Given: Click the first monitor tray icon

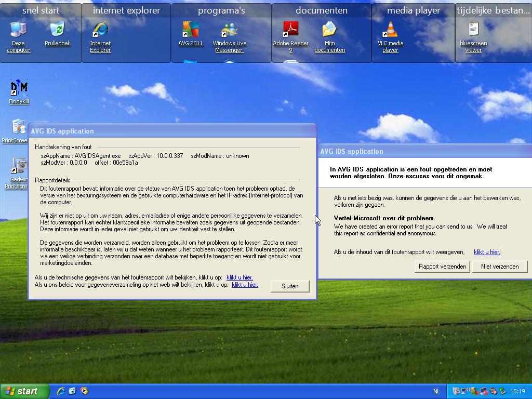Looking at the screenshot, I should click(x=456, y=391).
